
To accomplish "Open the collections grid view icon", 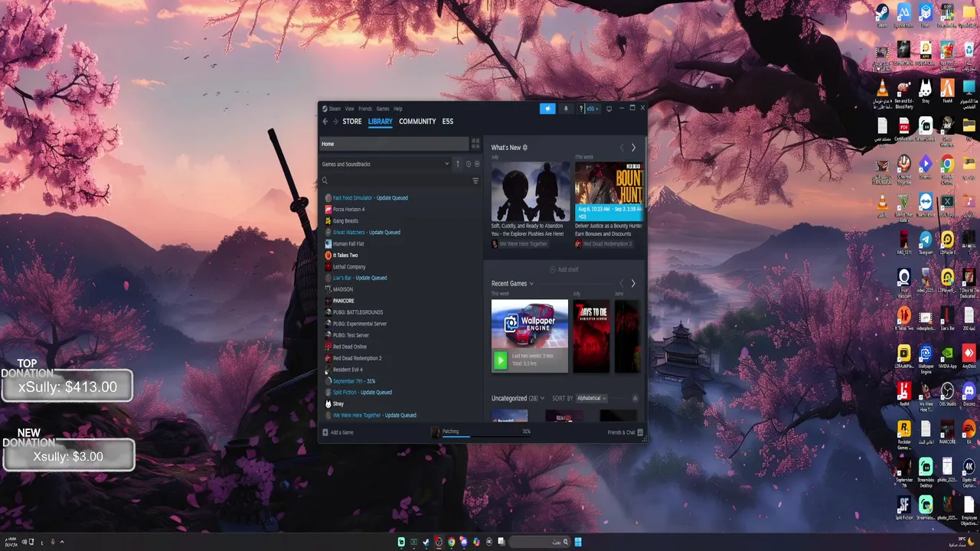I will (475, 144).
